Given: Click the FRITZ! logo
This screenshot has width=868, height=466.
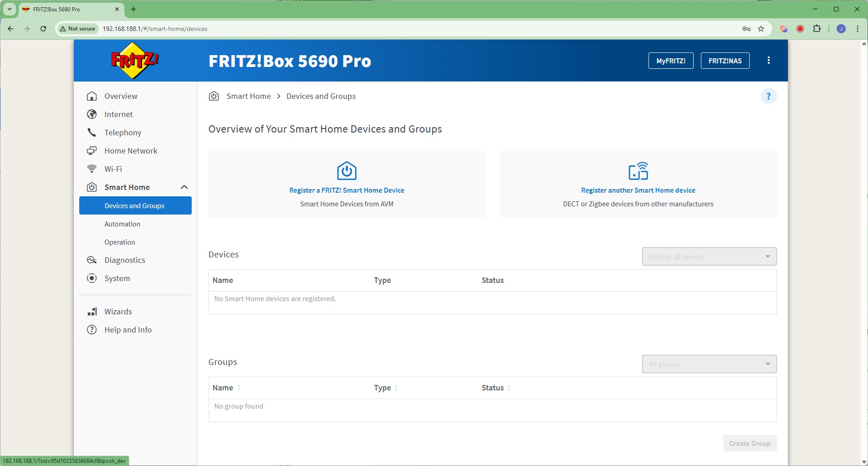Looking at the screenshot, I should 135,61.
